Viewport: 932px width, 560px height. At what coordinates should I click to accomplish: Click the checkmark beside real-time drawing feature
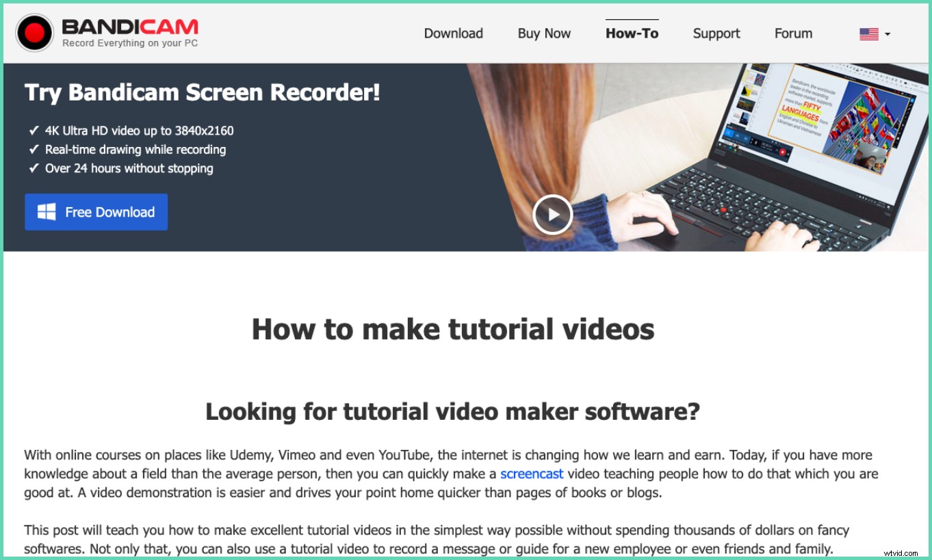(33, 149)
